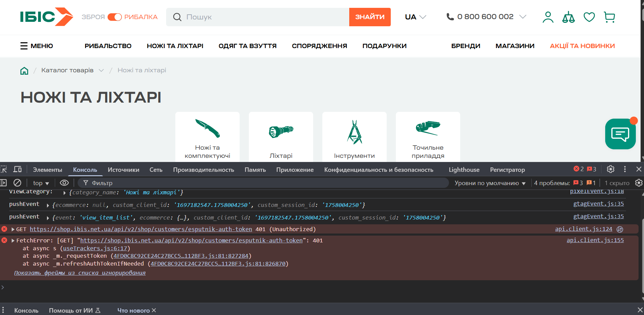Switch to the Сеть tab
Viewport: 644px width, 315px height.
tap(156, 170)
